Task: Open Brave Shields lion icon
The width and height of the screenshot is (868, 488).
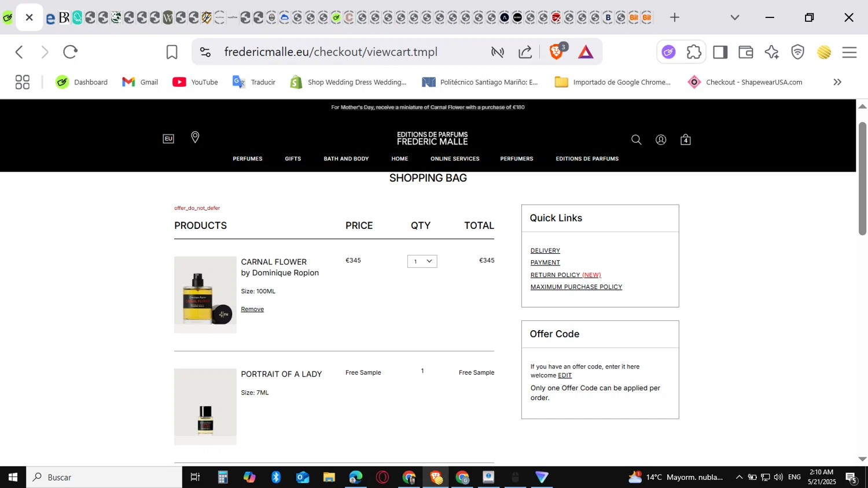Action: pyautogui.click(x=557, y=52)
